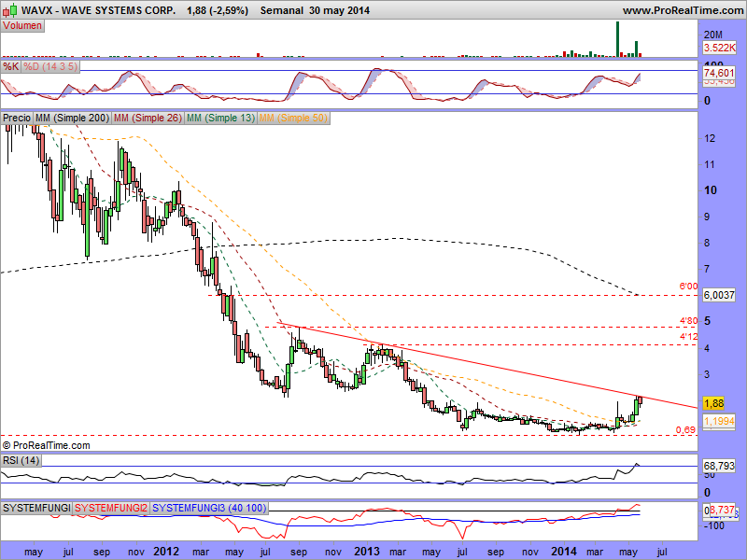This screenshot has width=747, height=560.
Task: Click the 2013 year marker on time axis
Action: click(367, 552)
